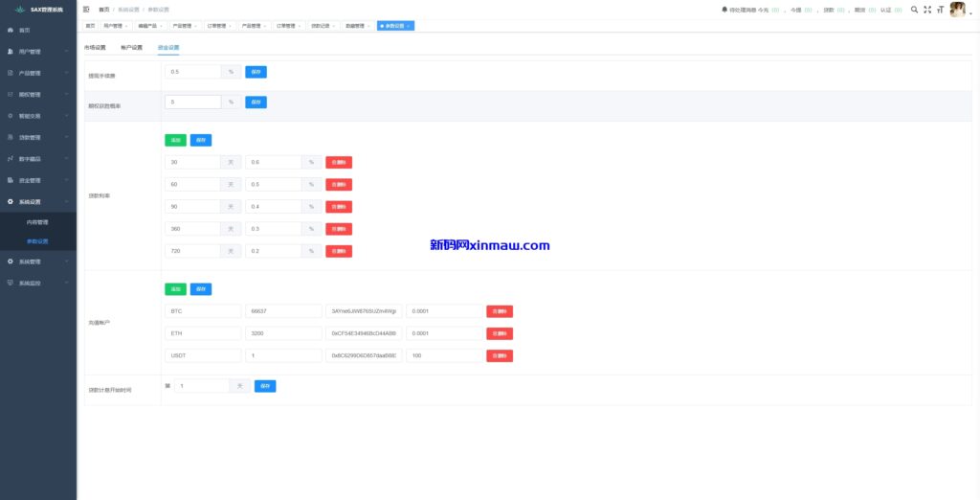Expand 用户管理 in the sidebar
Screen dimensions: 980x500
(x=36, y=52)
